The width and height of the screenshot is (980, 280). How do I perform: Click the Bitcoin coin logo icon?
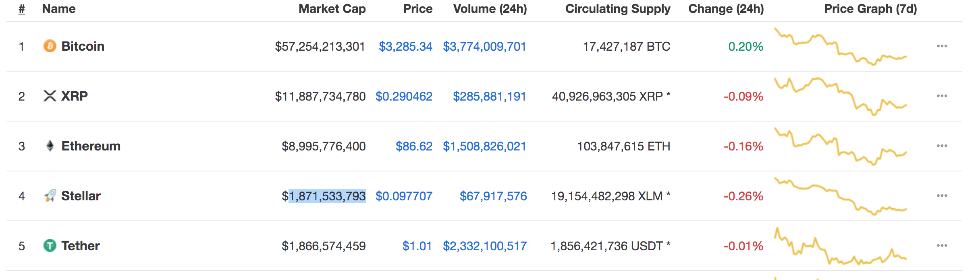(x=50, y=46)
